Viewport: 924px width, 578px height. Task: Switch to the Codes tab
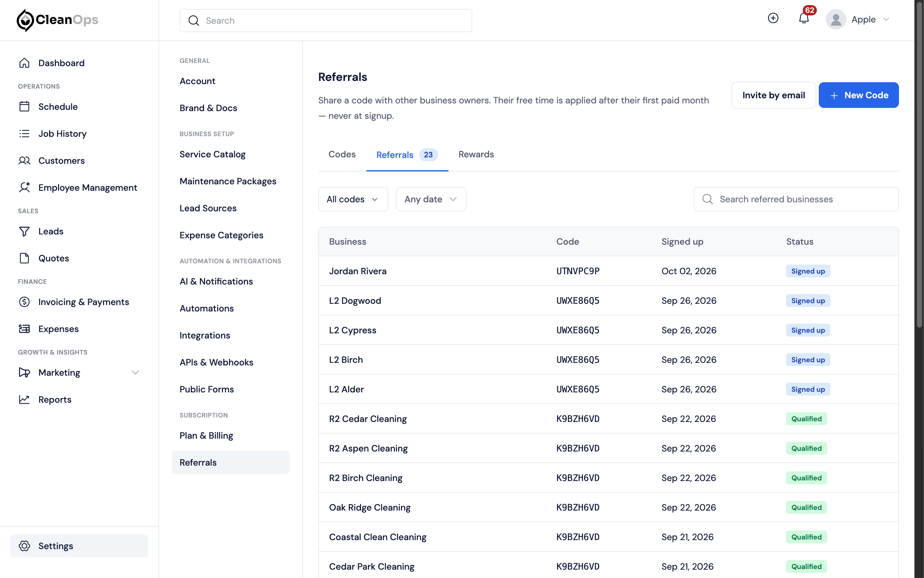click(342, 154)
